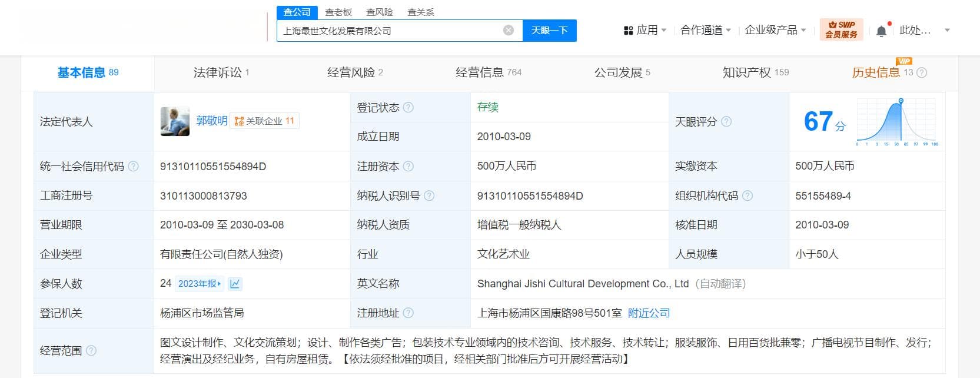Click business term 2010-03-09 至 2030-03-08

pos(222,225)
